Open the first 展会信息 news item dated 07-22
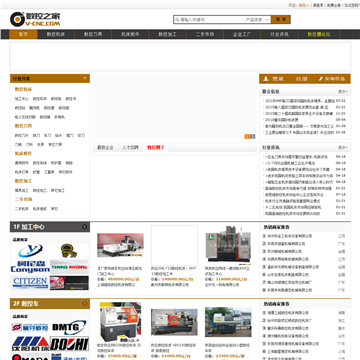The width and height of the screenshot is (360, 360). click(x=300, y=101)
